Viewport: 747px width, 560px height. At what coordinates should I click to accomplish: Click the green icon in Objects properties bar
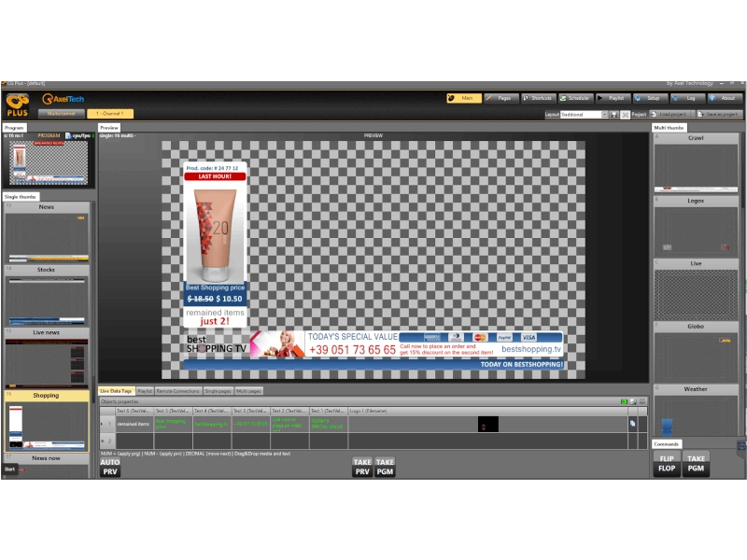coord(624,401)
